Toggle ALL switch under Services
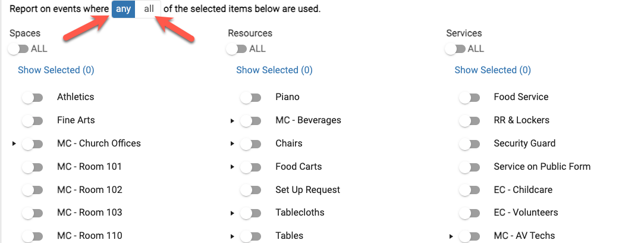 click(x=455, y=49)
